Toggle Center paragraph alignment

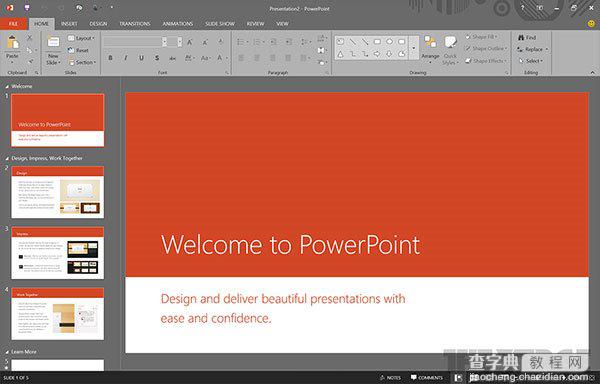point(257,58)
